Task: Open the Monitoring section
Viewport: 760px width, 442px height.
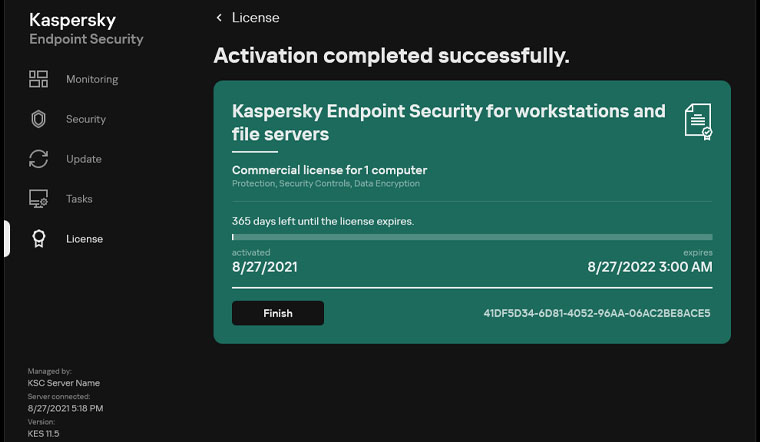Action: [92, 79]
